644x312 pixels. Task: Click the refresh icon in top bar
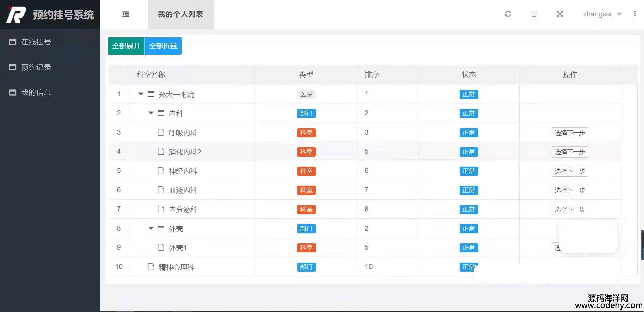(x=508, y=14)
